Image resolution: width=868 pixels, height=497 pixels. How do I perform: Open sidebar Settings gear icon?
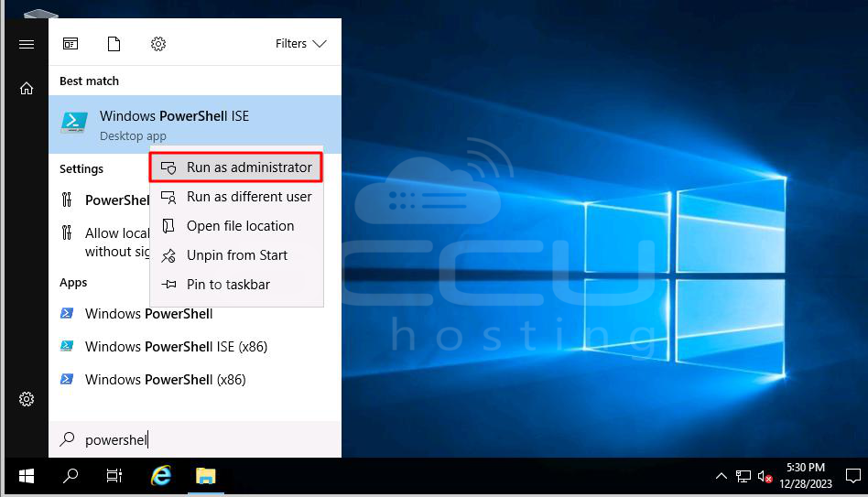pos(26,399)
